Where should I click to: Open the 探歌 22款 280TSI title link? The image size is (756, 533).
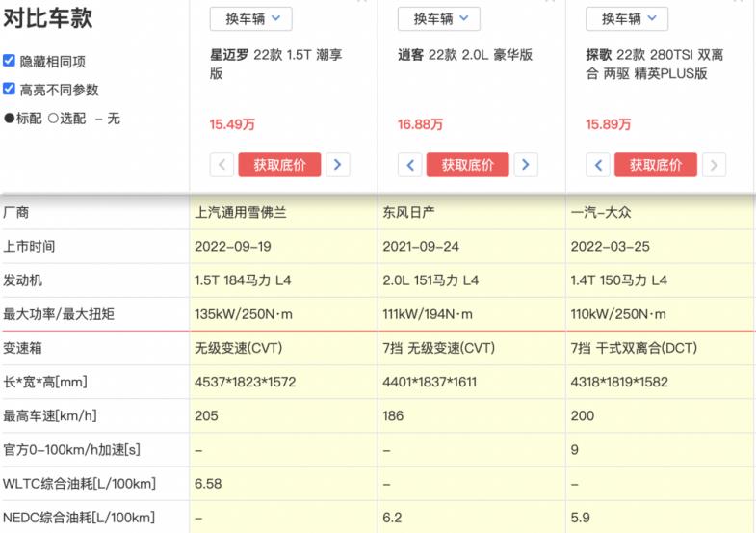tap(655, 65)
